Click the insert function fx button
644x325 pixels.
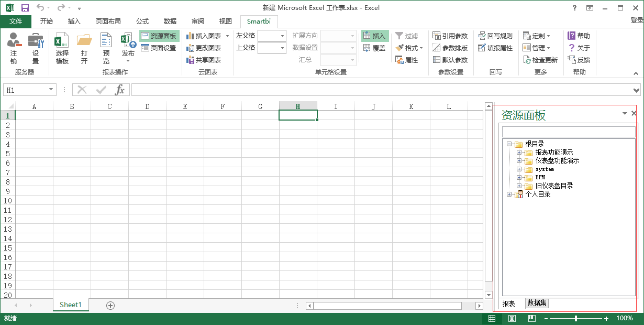pos(120,90)
